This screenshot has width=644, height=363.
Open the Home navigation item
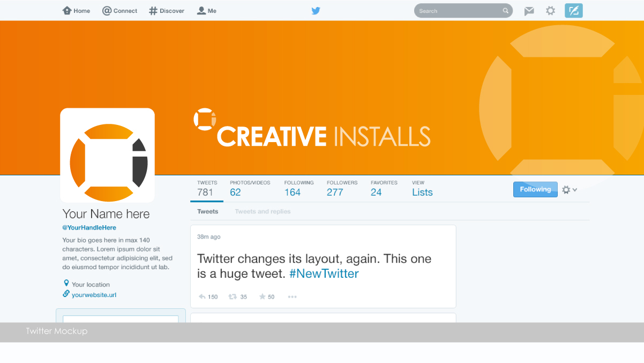(76, 11)
